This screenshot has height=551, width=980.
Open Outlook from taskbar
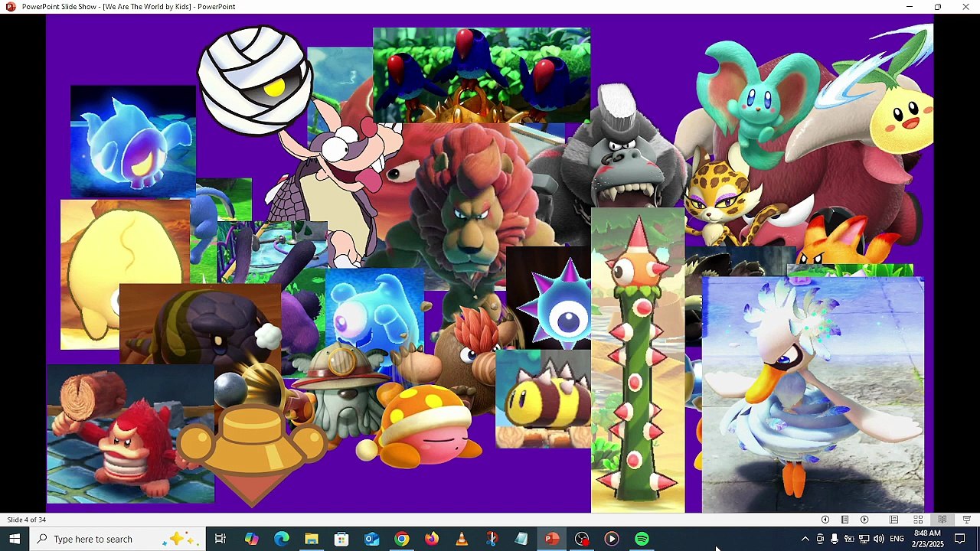point(371,539)
